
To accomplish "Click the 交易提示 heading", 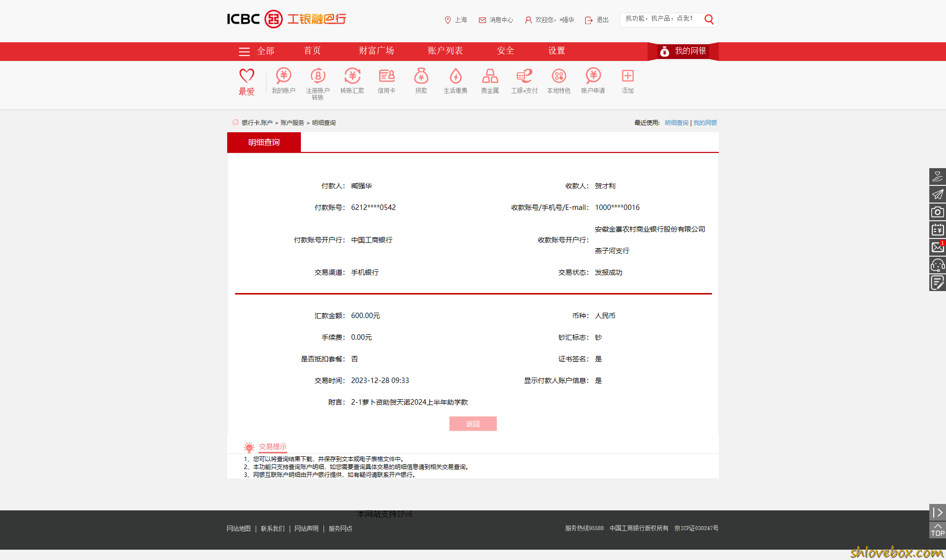I will pos(273,446).
